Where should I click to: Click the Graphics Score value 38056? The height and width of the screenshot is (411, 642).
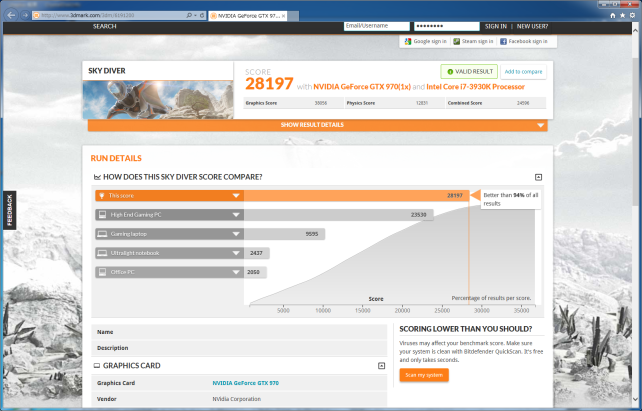(321, 103)
